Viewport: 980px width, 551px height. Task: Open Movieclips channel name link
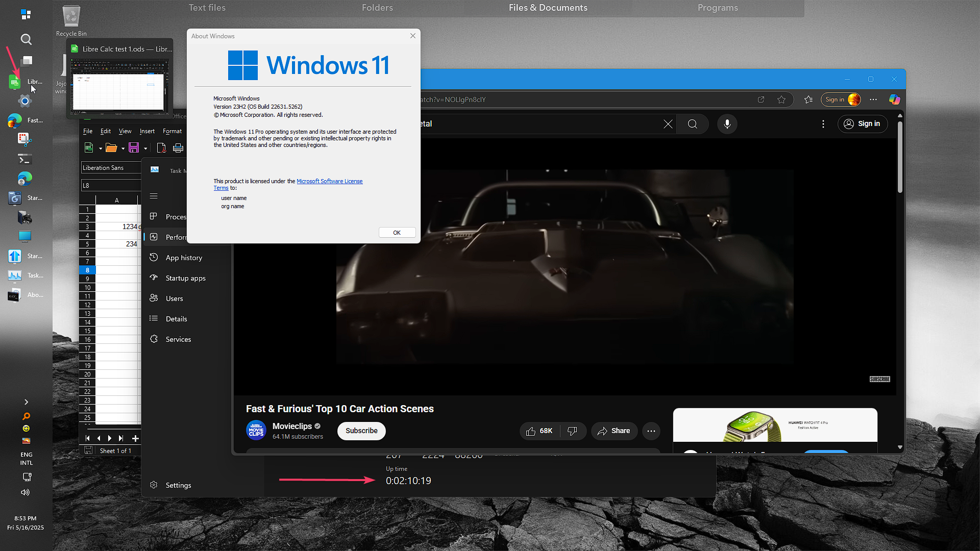pyautogui.click(x=292, y=427)
